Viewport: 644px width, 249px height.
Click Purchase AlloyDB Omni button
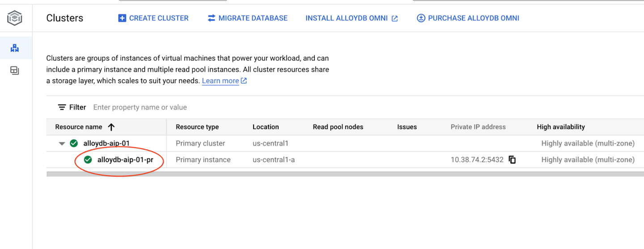(x=468, y=18)
